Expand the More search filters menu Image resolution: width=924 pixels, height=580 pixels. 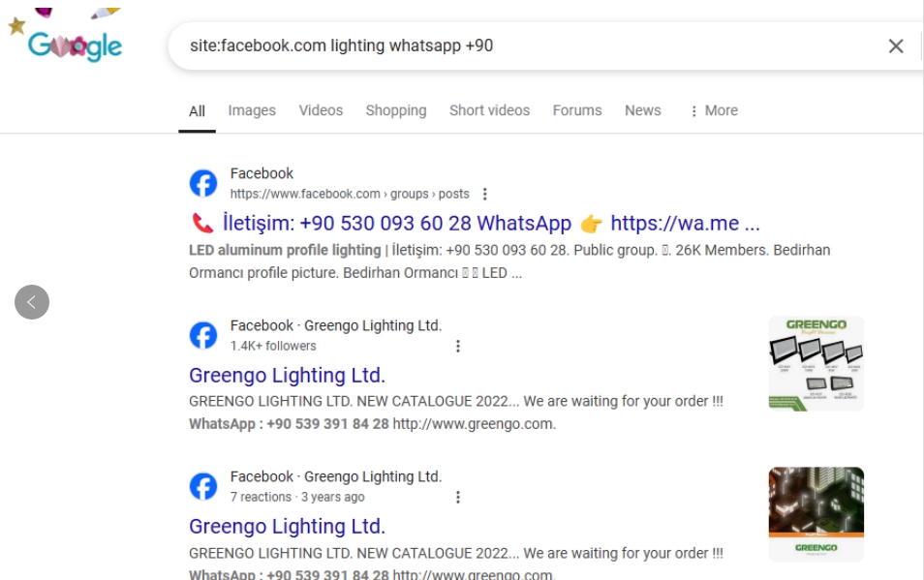point(714,110)
